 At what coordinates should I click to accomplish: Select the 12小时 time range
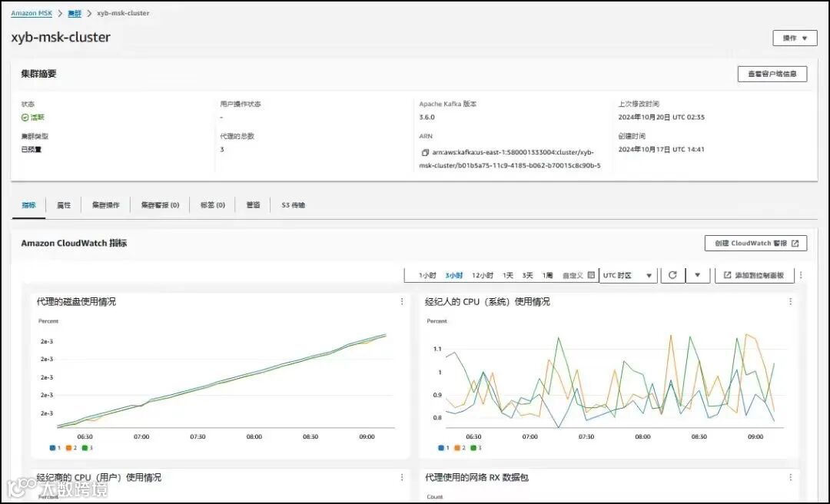(482, 275)
